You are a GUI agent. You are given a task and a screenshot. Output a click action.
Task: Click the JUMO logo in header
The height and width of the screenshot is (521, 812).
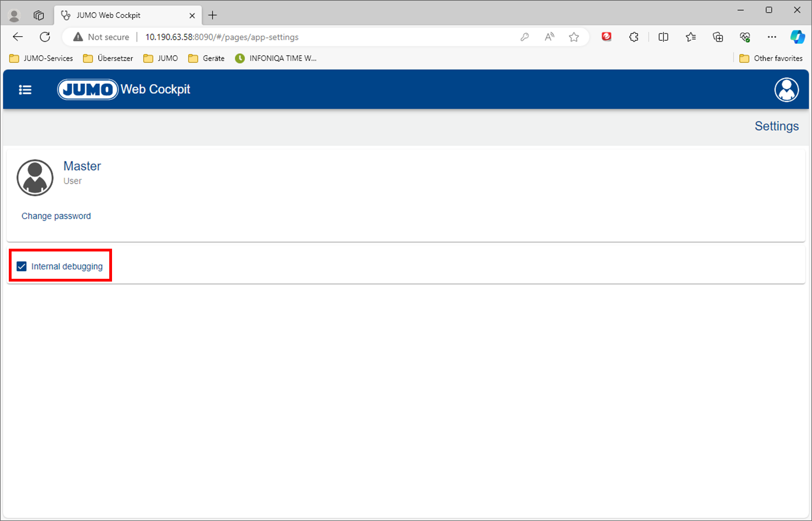tap(87, 89)
